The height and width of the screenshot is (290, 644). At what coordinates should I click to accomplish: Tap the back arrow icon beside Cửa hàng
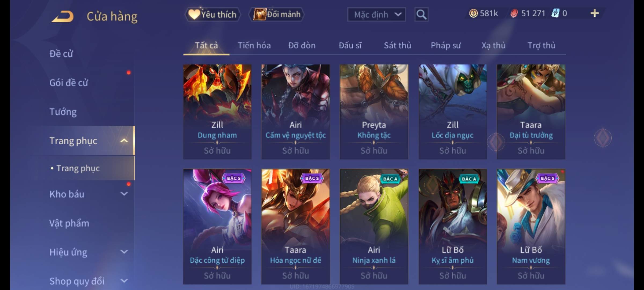click(x=63, y=16)
